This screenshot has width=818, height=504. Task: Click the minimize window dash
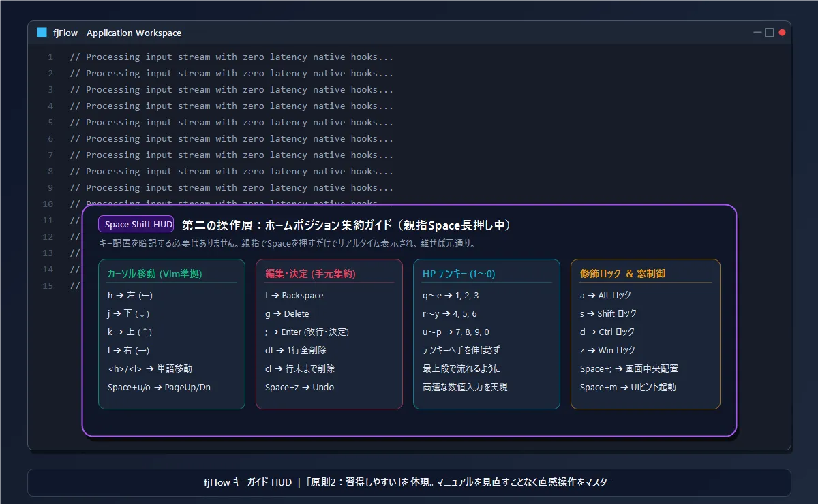757,33
